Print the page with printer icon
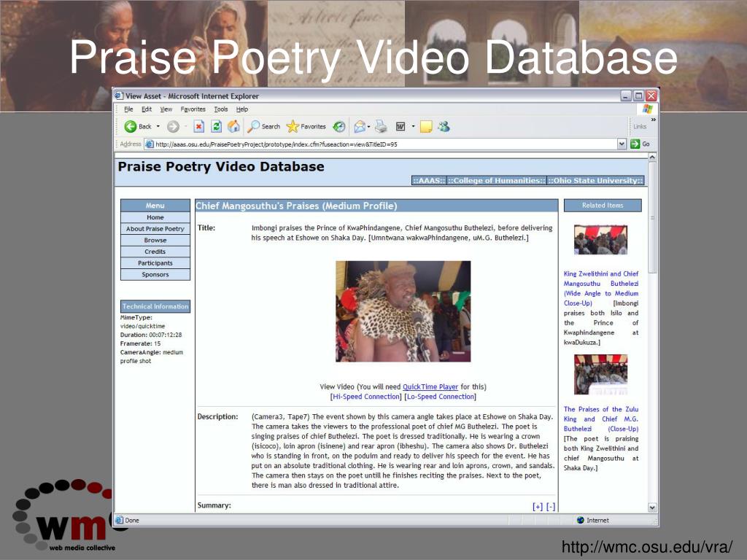The width and height of the screenshot is (747, 560). click(381, 127)
